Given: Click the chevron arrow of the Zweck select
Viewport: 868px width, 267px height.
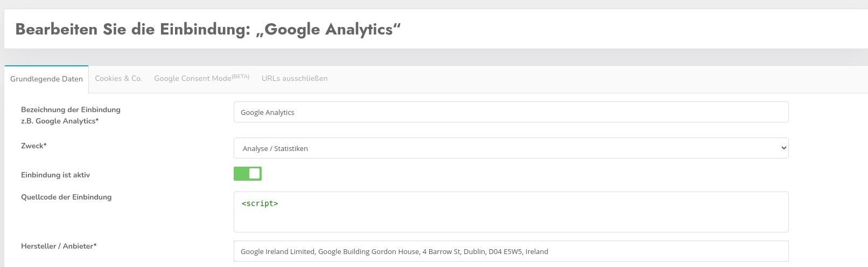Looking at the screenshot, I should pyautogui.click(x=783, y=148).
